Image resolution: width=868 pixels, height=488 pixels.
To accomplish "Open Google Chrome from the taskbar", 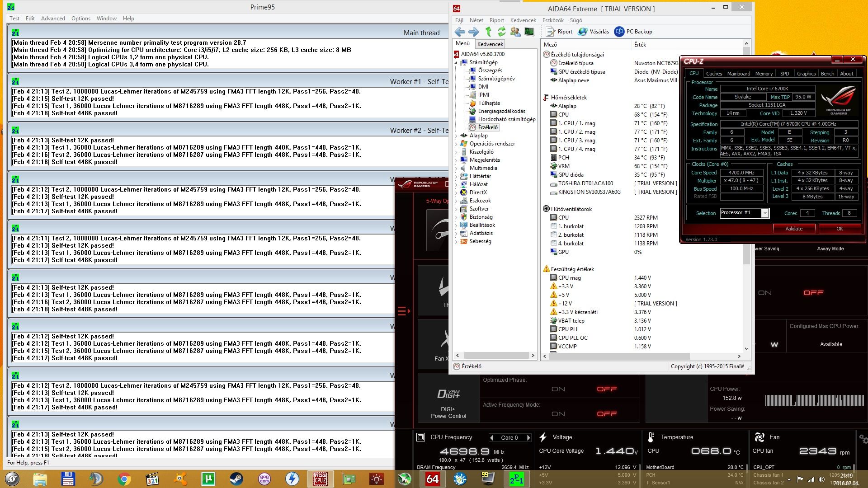I will [x=124, y=479].
